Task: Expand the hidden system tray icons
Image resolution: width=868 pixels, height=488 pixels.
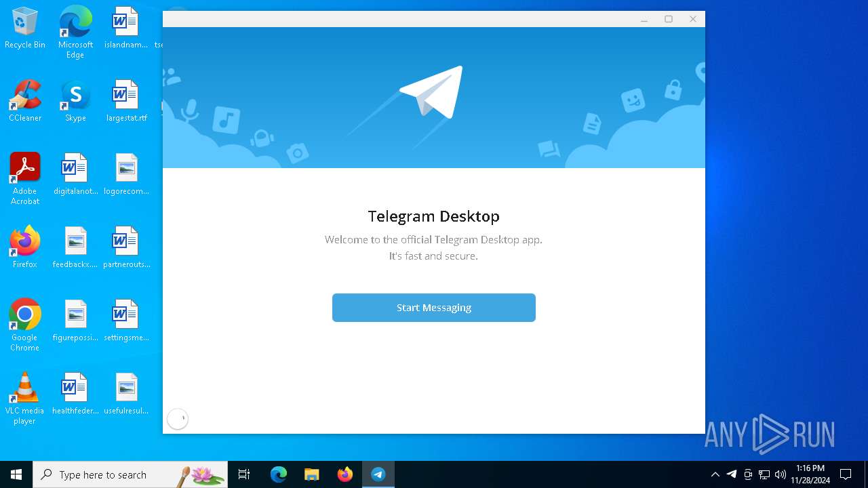Action: (x=715, y=474)
